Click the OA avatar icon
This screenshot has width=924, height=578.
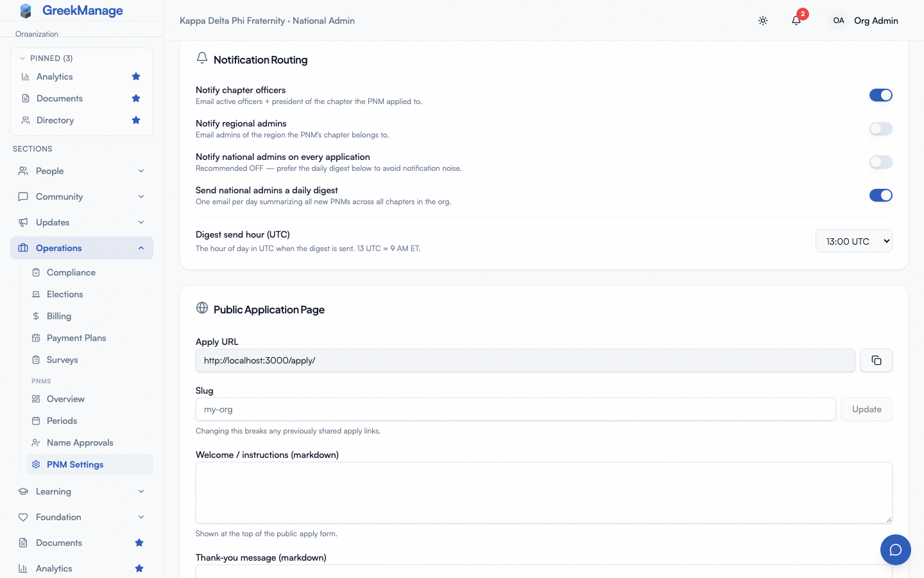839,21
